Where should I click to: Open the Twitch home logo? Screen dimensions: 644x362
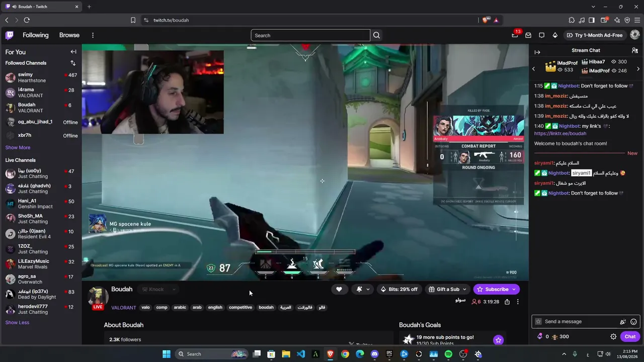pos(10,35)
